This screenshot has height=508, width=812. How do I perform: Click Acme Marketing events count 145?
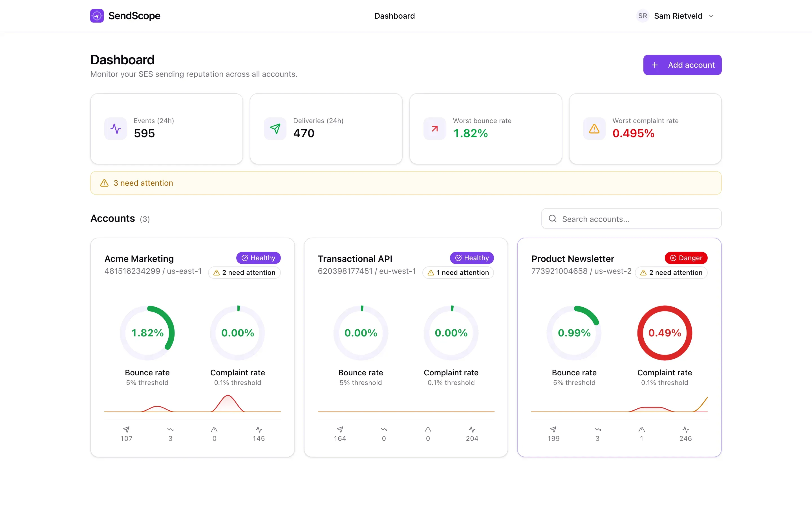[259, 439]
